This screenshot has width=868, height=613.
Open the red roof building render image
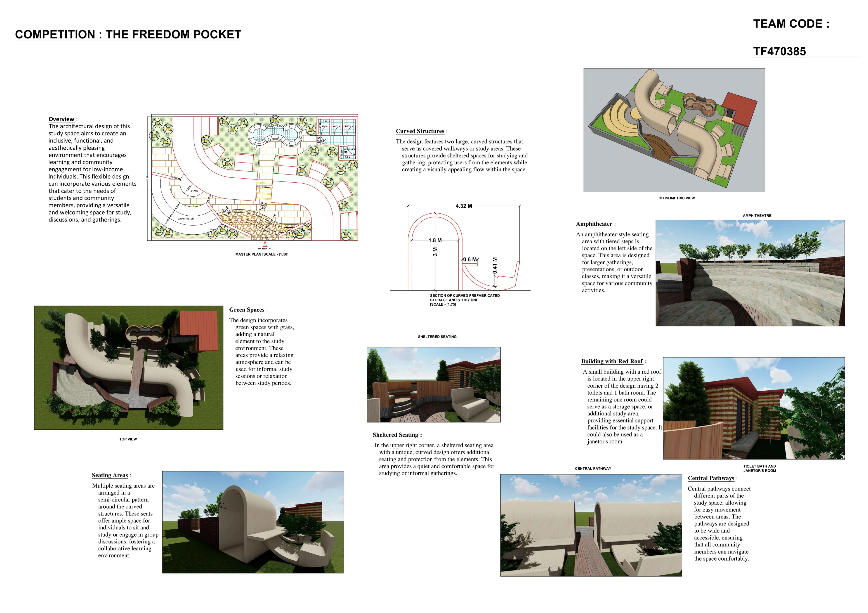tap(754, 408)
